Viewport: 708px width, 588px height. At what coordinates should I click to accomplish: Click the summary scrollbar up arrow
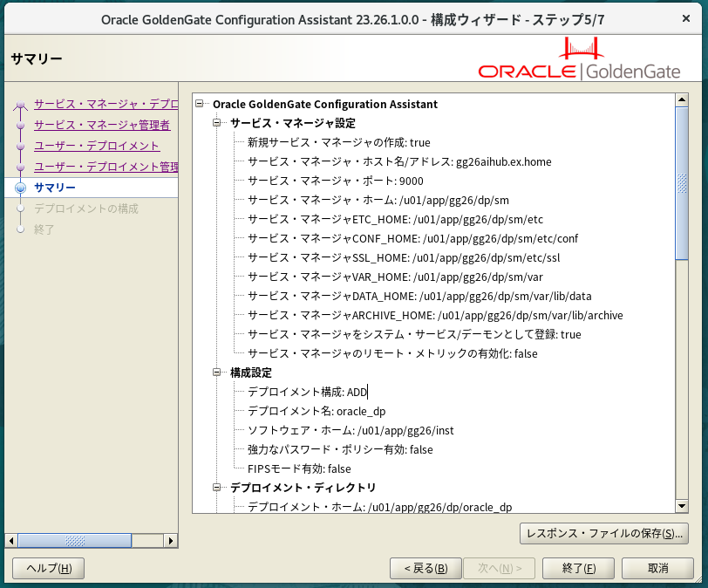[682, 100]
